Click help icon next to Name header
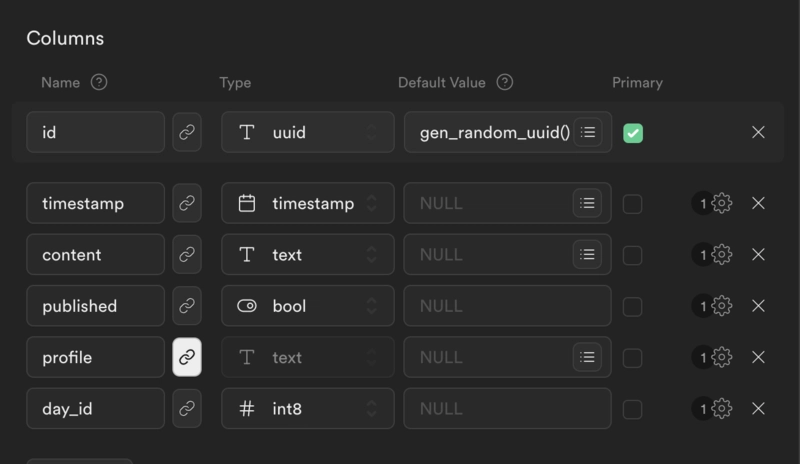Image resolution: width=800 pixels, height=464 pixels. [x=99, y=82]
